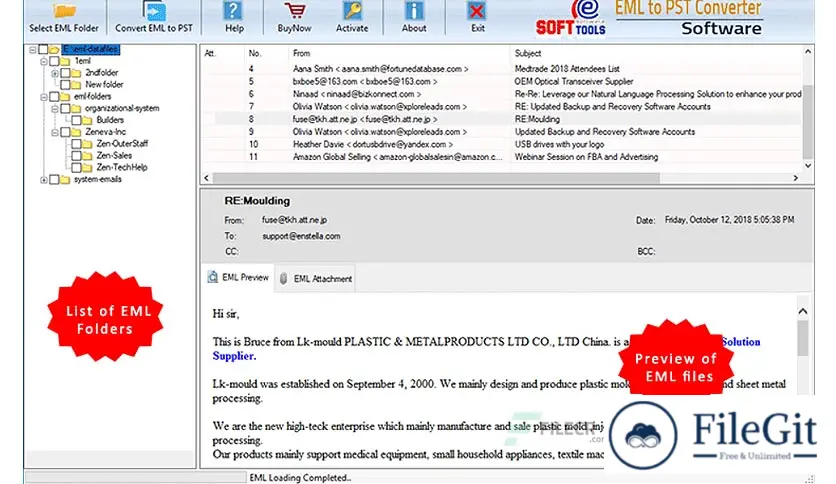
Task: Expand the system-emails tree node
Action: [x=44, y=180]
